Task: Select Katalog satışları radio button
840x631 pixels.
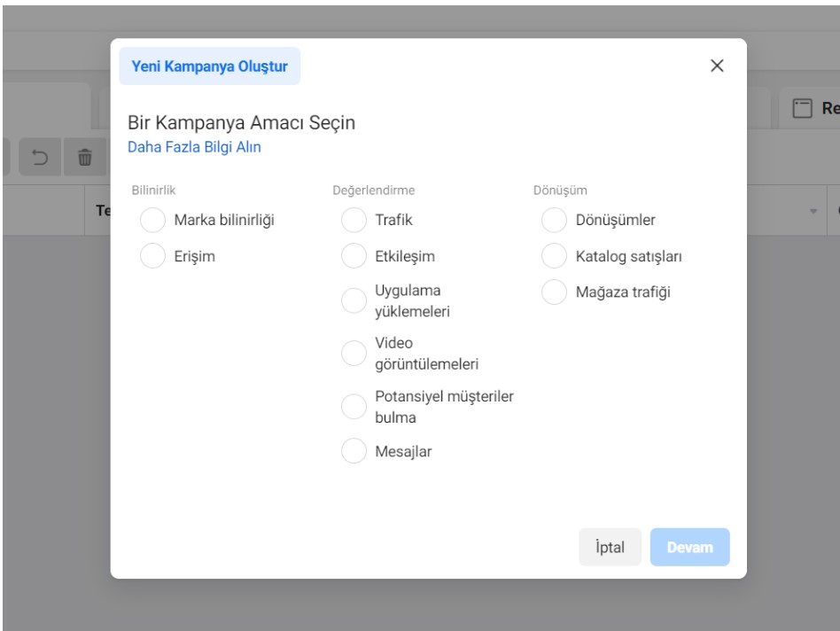Action: pos(554,256)
